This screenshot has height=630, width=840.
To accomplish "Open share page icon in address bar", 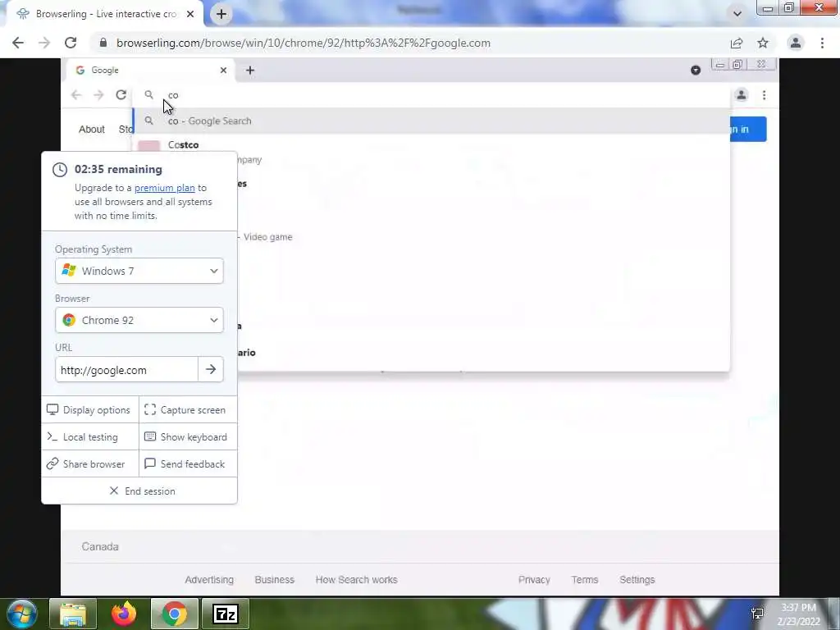I will [737, 43].
